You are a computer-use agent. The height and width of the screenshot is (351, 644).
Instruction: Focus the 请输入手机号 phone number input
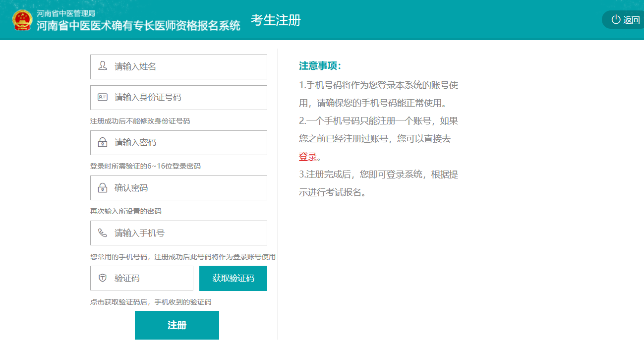coord(188,233)
